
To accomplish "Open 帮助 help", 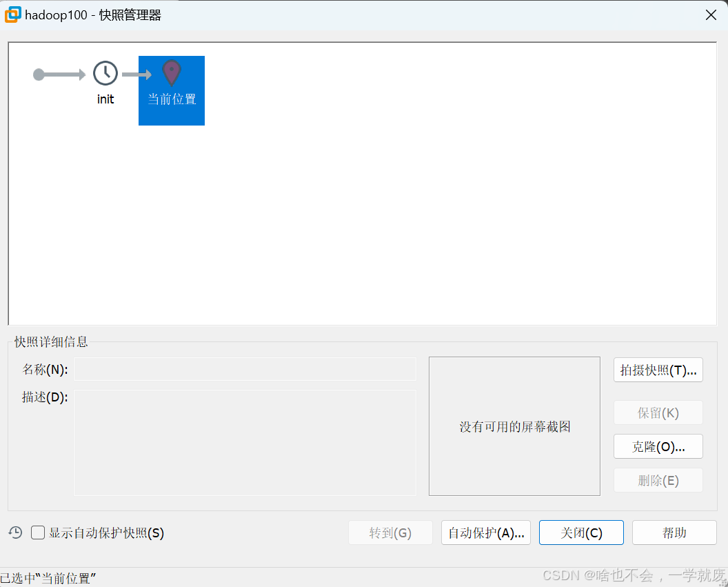I will pyautogui.click(x=674, y=533).
